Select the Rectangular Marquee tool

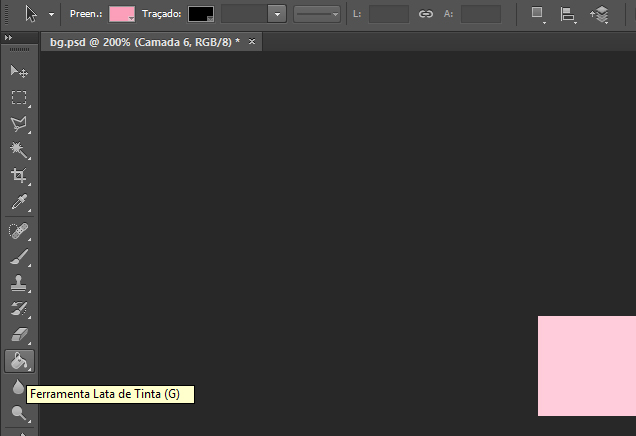19,98
